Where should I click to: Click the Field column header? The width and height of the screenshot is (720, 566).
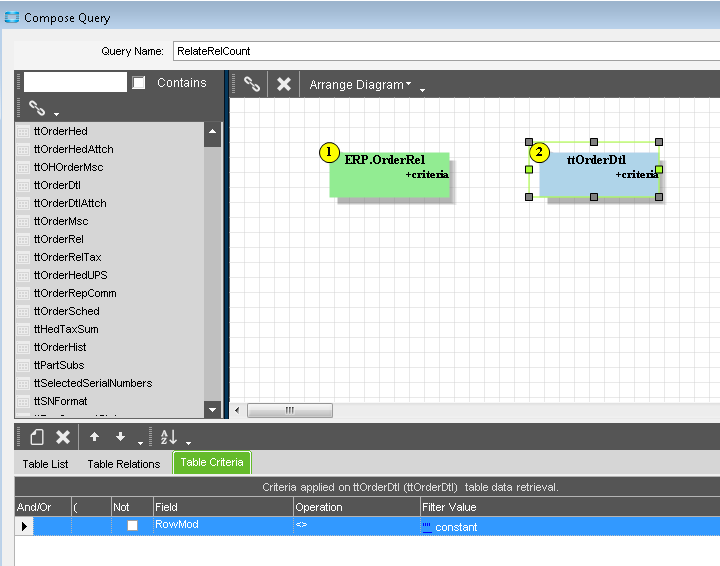[x=223, y=507]
